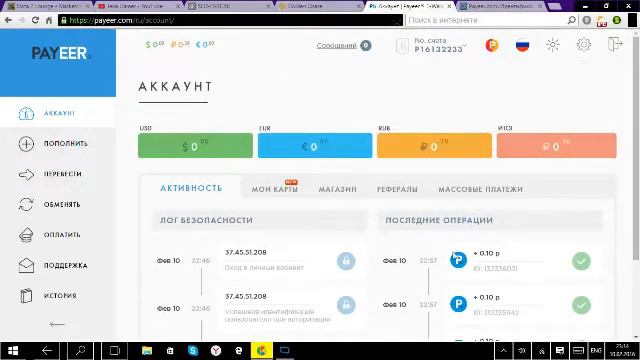Open Windows Start menu

[x=13, y=351]
